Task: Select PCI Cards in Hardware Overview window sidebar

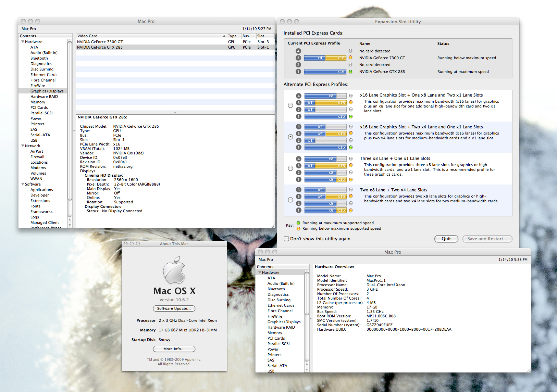Action: 276,338
